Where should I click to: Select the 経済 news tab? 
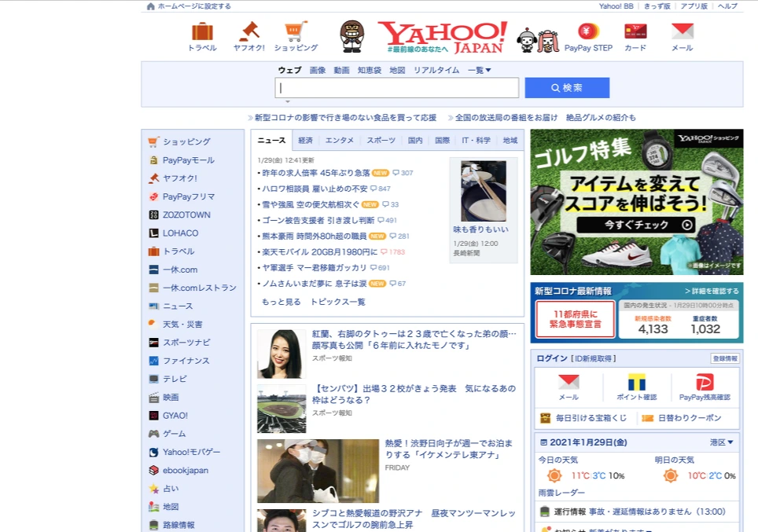point(306,141)
